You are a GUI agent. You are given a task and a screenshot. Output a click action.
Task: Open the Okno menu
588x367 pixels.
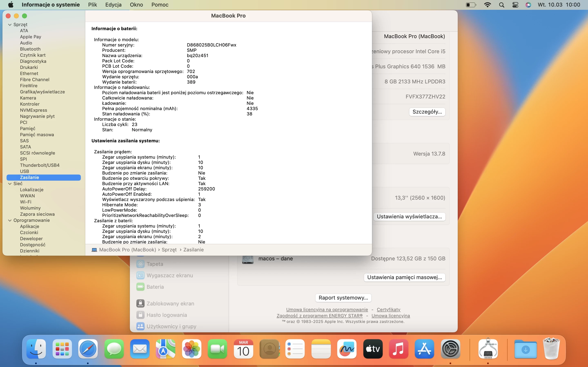pyautogui.click(x=136, y=5)
